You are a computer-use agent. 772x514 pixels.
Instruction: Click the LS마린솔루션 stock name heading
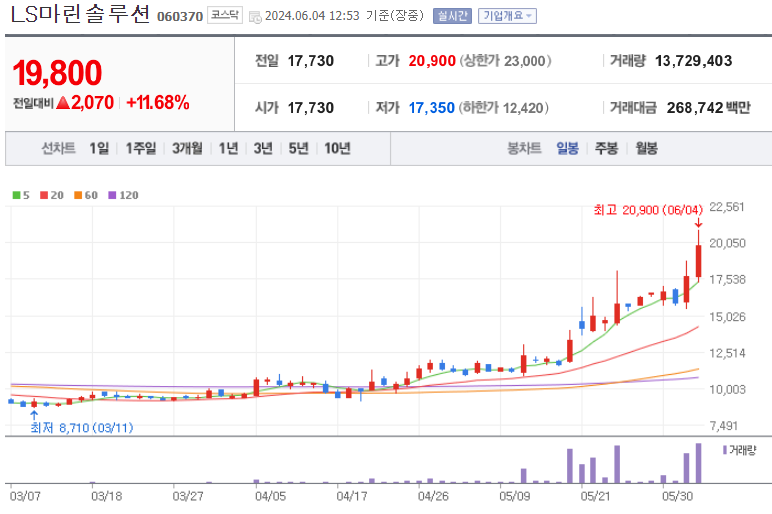(80, 14)
